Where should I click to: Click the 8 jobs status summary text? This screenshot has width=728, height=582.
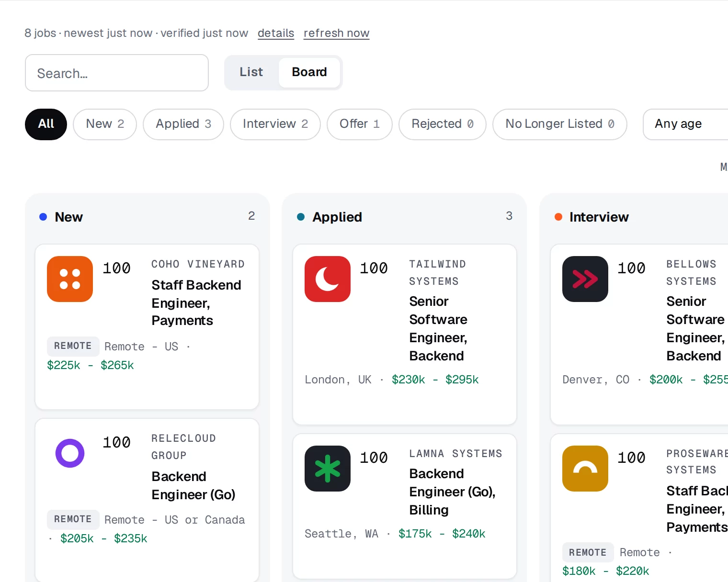click(x=136, y=33)
